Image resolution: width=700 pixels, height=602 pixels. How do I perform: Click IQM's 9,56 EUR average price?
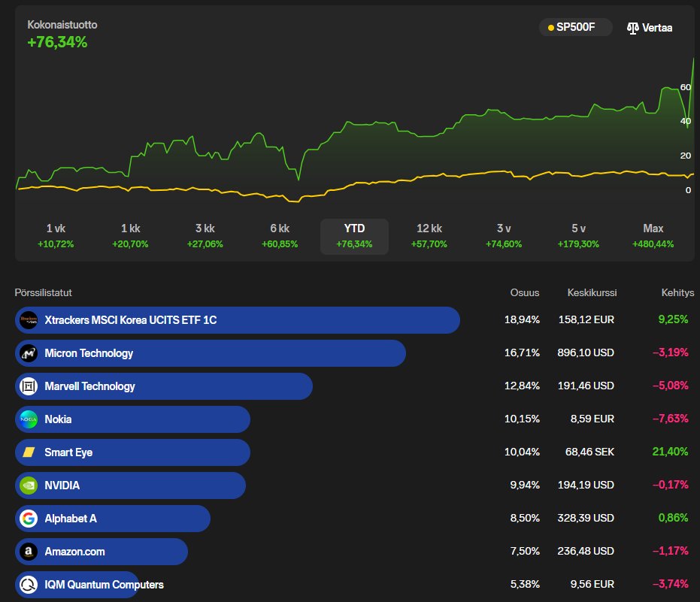[x=592, y=584]
